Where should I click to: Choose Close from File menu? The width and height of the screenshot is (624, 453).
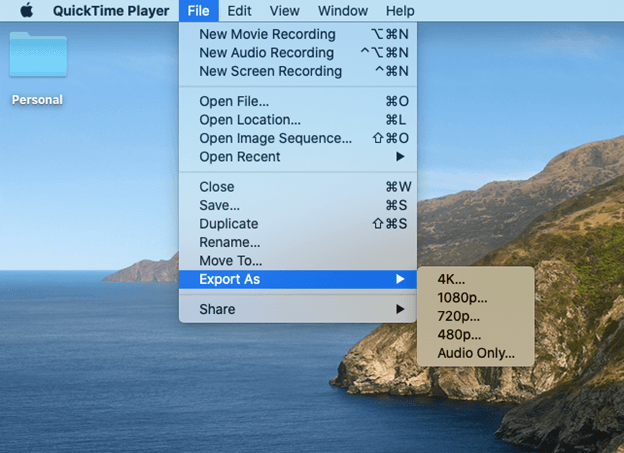click(298, 187)
